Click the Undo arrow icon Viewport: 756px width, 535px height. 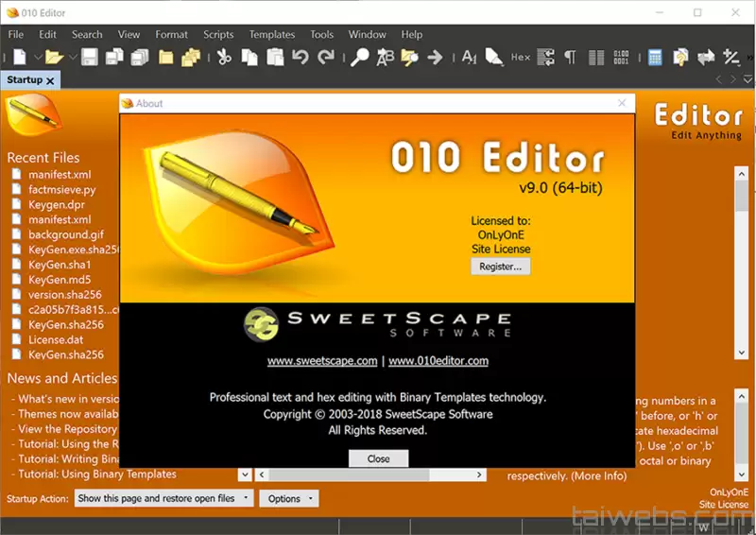tap(301, 57)
